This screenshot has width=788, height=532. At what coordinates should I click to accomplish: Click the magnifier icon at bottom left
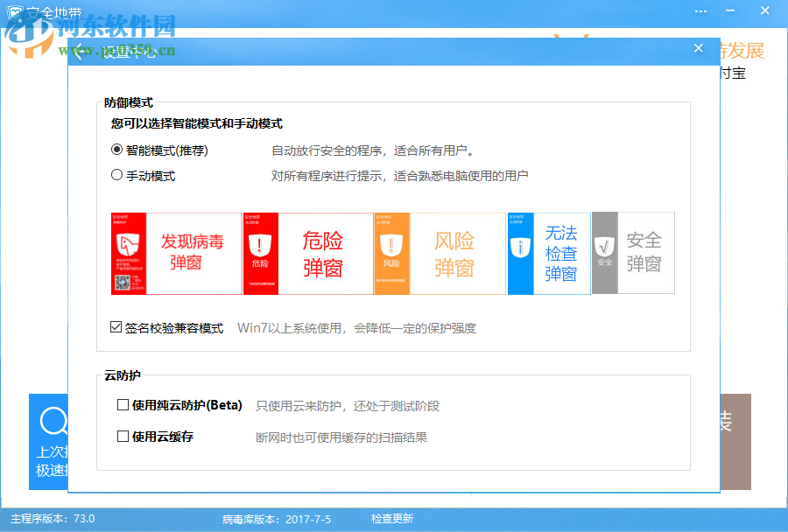click(x=53, y=423)
